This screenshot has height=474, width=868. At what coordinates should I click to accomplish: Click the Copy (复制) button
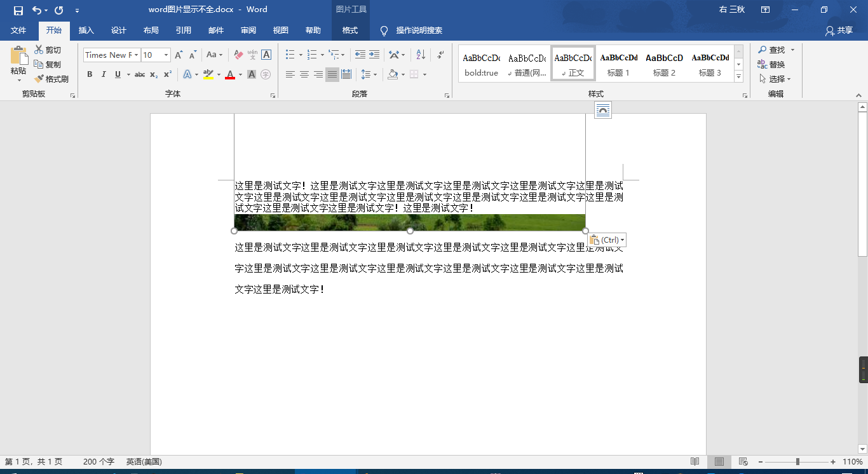(x=48, y=64)
